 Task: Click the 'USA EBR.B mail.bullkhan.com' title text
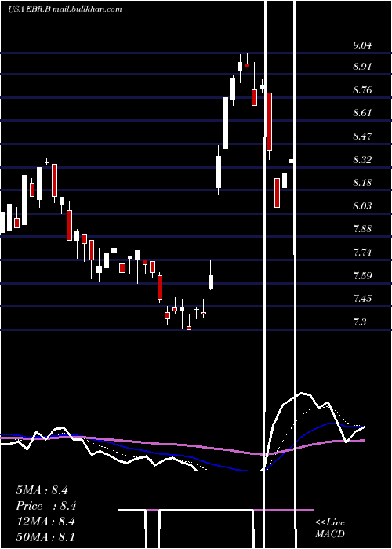point(65,9)
